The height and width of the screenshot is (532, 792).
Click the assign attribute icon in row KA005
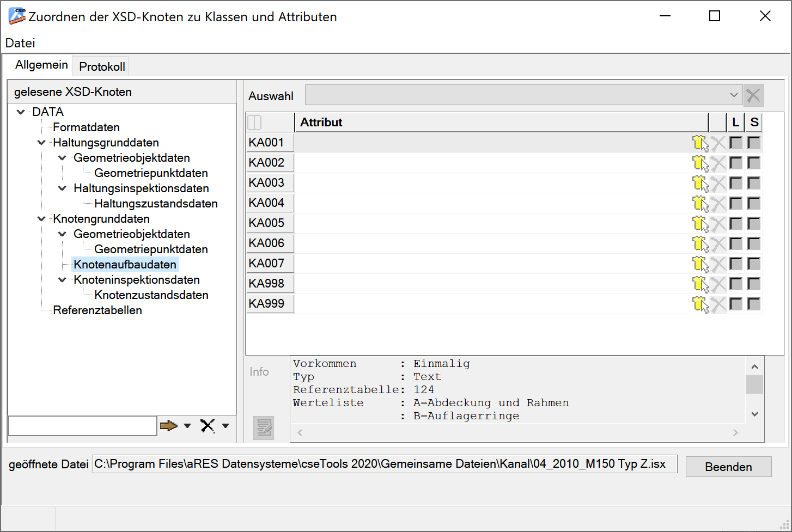click(700, 224)
